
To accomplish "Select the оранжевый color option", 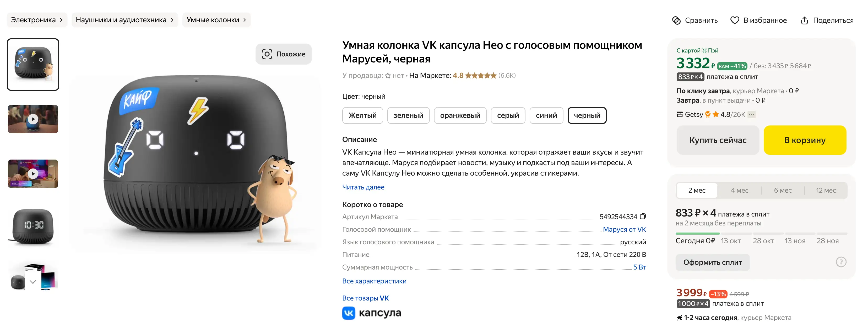I will 460,115.
